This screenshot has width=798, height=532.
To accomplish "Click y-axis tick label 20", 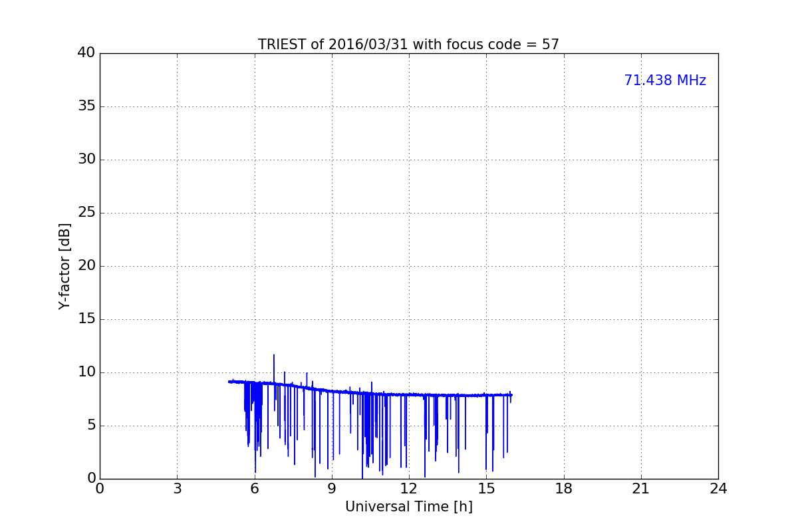I will coord(86,266).
